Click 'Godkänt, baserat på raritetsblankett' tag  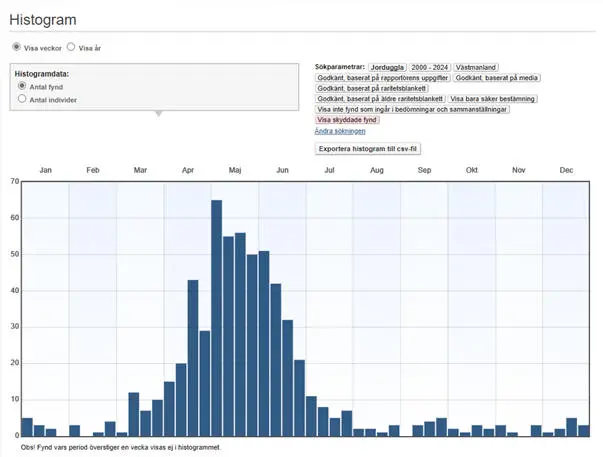click(365, 88)
